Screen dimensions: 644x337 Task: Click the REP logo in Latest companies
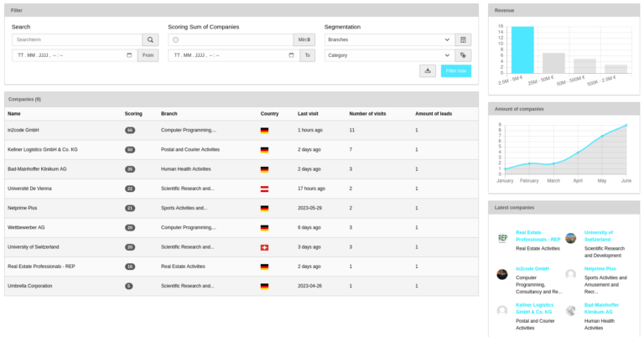tap(502, 238)
